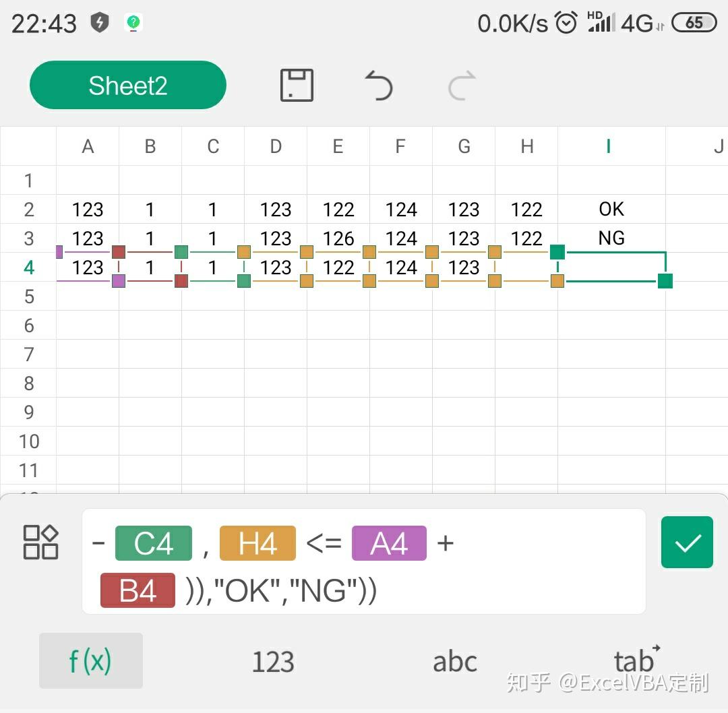Select the green C4 reference chip

[x=154, y=543]
